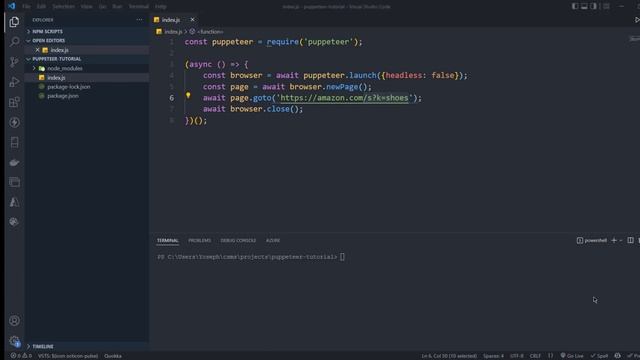Open the Explorer view in activity bar
The height and width of the screenshot is (360, 640).
click(x=14, y=22)
